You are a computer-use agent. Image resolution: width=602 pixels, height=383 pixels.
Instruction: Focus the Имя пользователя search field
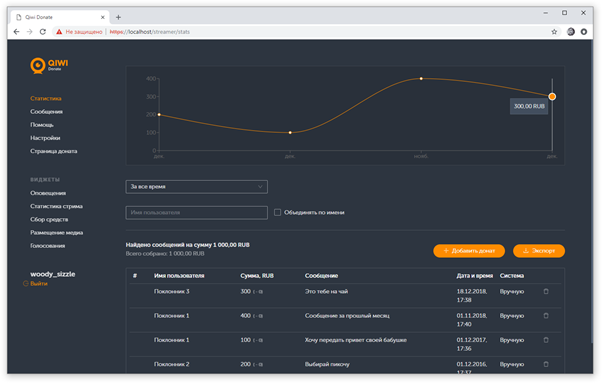point(197,213)
